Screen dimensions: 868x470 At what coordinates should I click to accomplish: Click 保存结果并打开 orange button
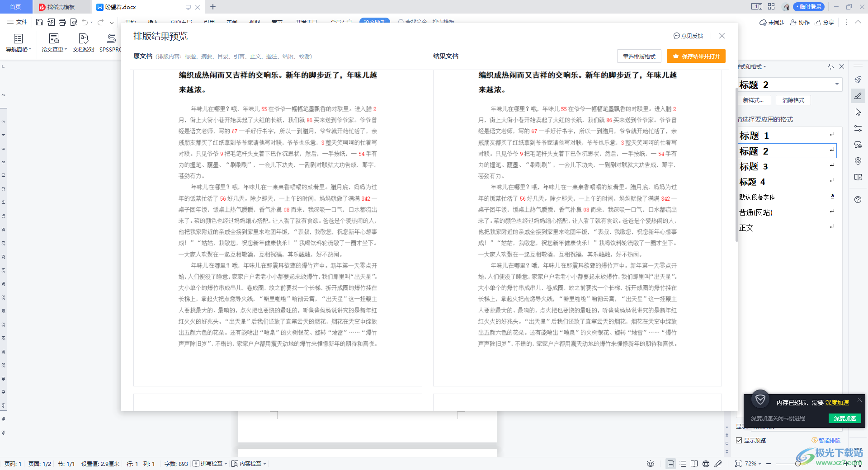coord(696,56)
